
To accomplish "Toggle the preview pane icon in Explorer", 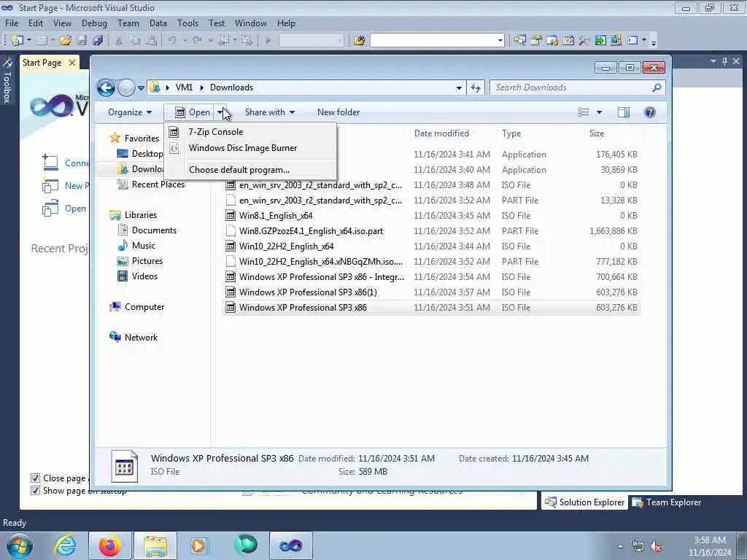I will point(624,112).
